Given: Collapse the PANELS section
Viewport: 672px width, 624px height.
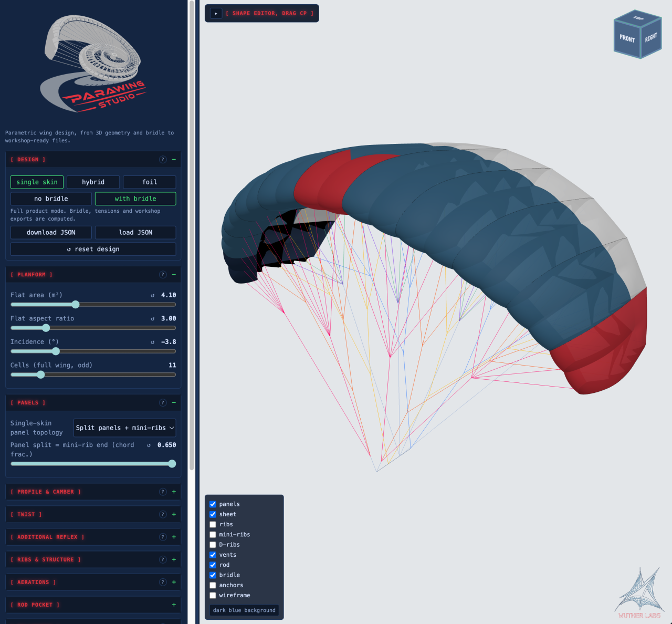Looking at the screenshot, I should (x=174, y=403).
